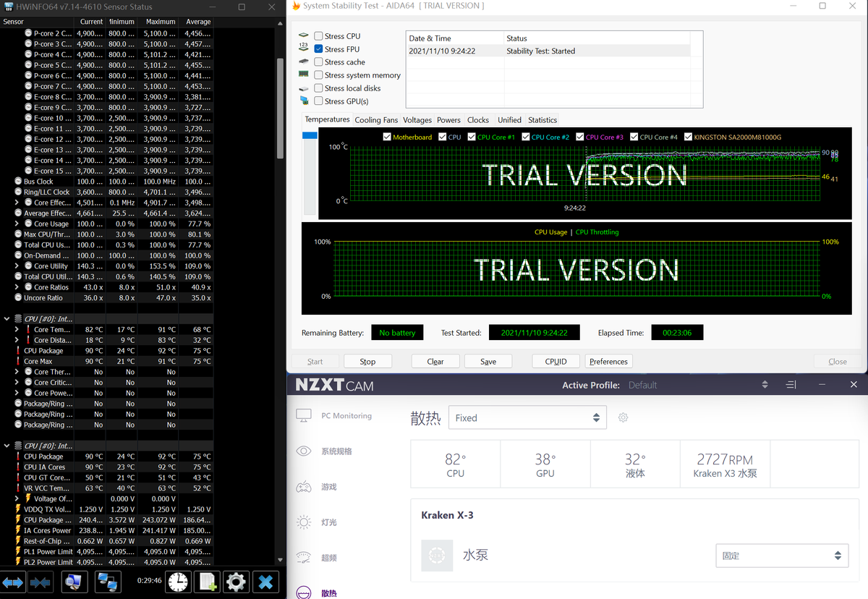Open the 灯光 lighting section
The width and height of the screenshot is (868, 599).
[x=328, y=522]
